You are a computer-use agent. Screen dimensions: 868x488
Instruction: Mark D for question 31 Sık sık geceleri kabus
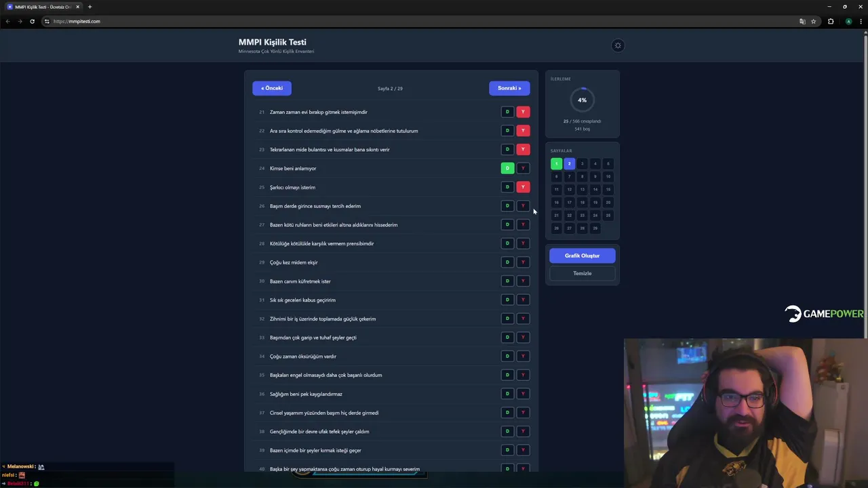[x=507, y=300]
